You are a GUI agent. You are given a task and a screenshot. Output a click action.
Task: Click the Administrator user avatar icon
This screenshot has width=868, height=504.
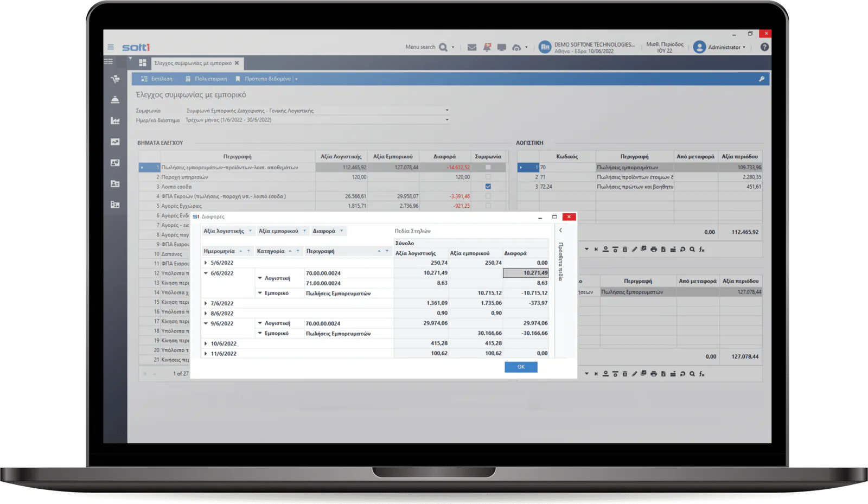(x=700, y=47)
